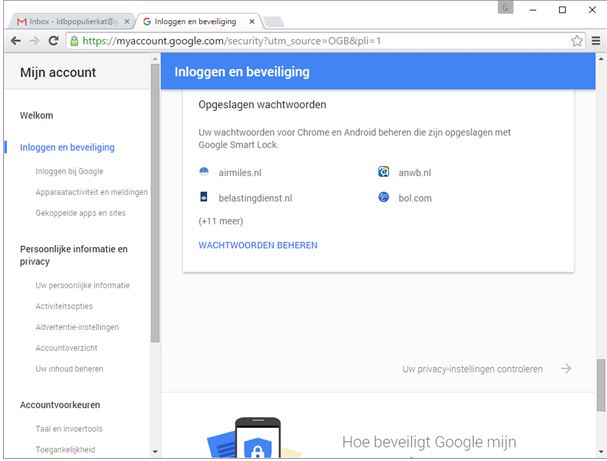Click the belastingdienst.nl entry text

255,198
